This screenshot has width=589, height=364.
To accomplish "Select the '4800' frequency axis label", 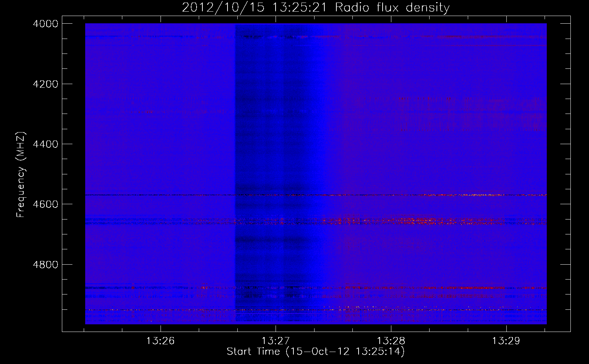I will tap(46, 265).
